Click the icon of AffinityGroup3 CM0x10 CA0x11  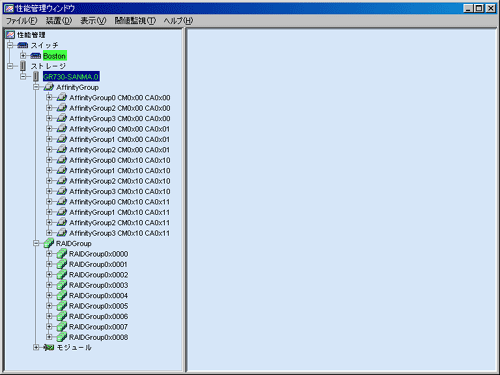coord(62,233)
